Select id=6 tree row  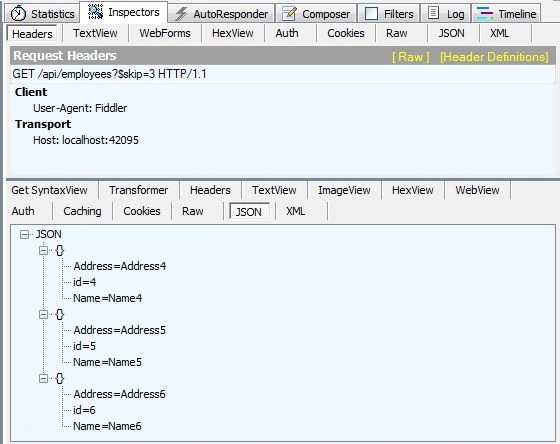point(85,410)
